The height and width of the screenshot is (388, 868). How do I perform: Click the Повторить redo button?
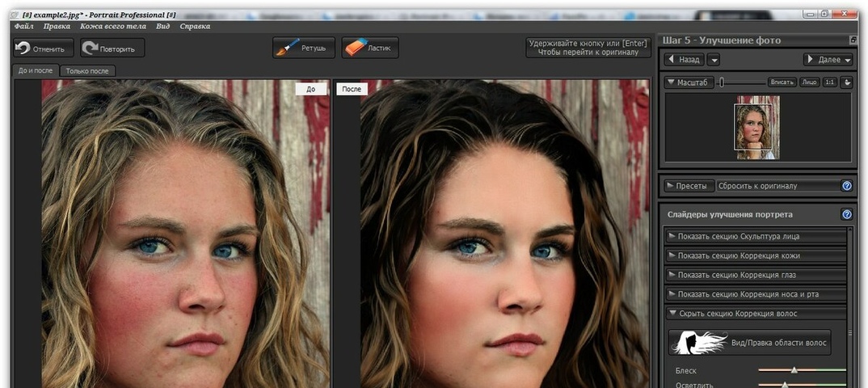tap(112, 48)
